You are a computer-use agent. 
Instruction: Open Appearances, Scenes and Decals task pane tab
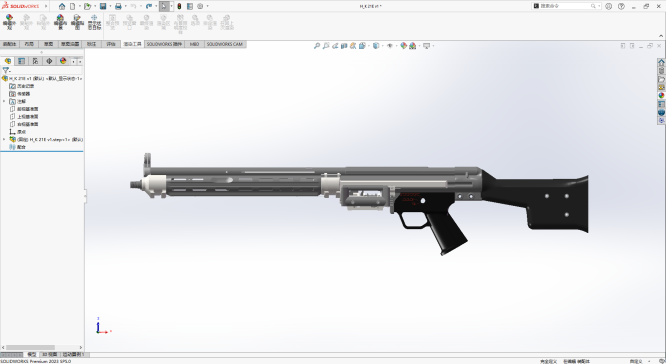[x=661, y=96]
